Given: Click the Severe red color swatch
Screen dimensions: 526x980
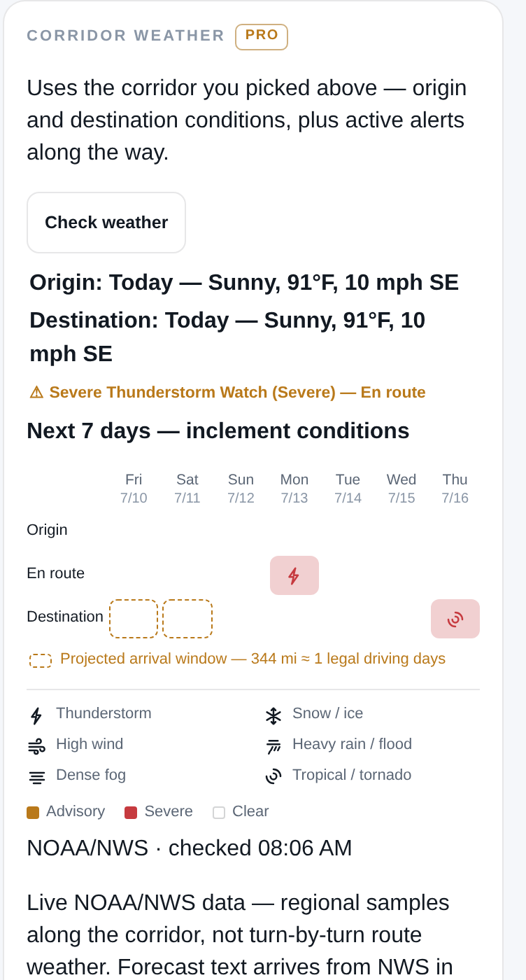Looking at the screenshot, I should [131, 813].
